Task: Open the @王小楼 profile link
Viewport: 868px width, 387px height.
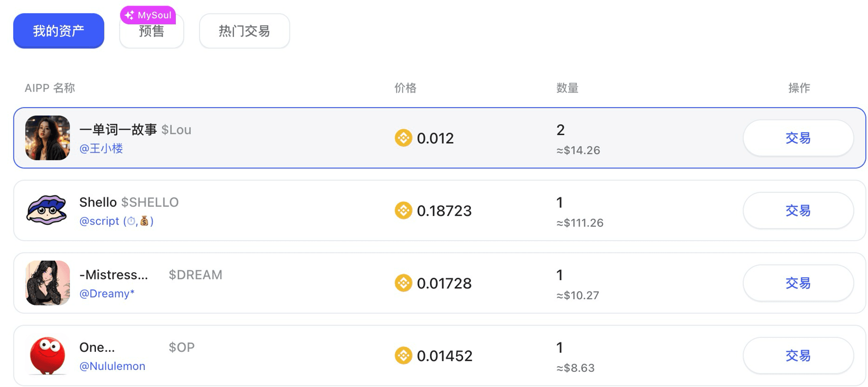Action: [101, 149]
